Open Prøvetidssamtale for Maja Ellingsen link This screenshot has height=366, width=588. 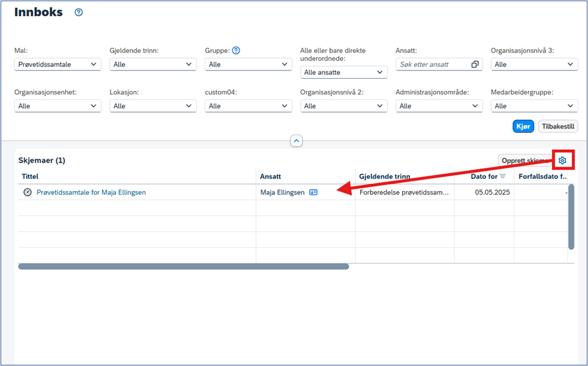pos(91,192)
